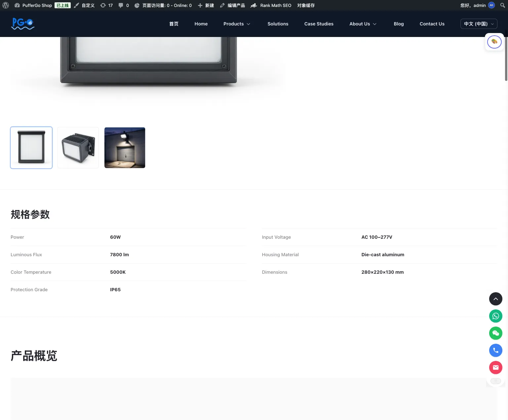
Task: Click the 您好, admin greeting
Action: [x=473, y=5]
